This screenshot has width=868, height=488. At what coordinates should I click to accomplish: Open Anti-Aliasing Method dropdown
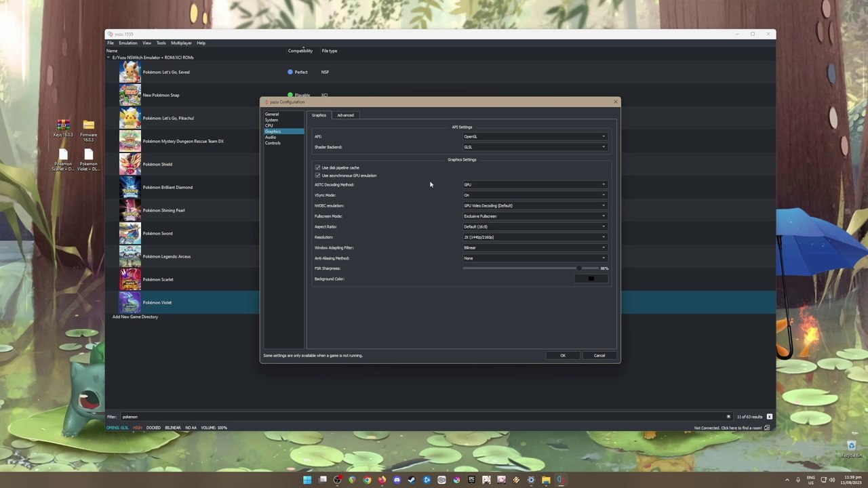[x=535, y=258]
